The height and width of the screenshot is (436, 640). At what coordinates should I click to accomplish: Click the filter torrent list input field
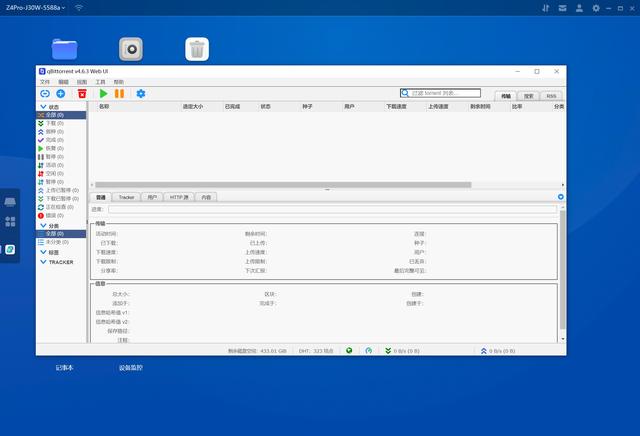click(440, 93)
